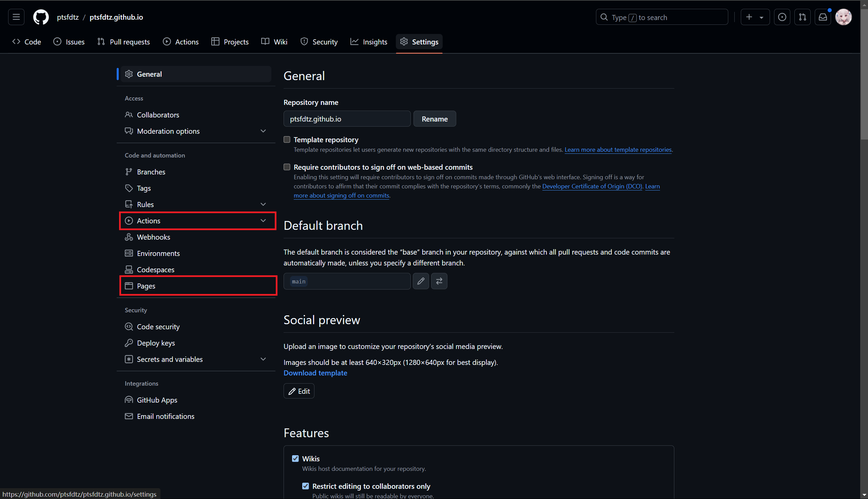Click the rename default branch pencil icon
The width and height of the screenshot is (868, 499).
(421, 281)
